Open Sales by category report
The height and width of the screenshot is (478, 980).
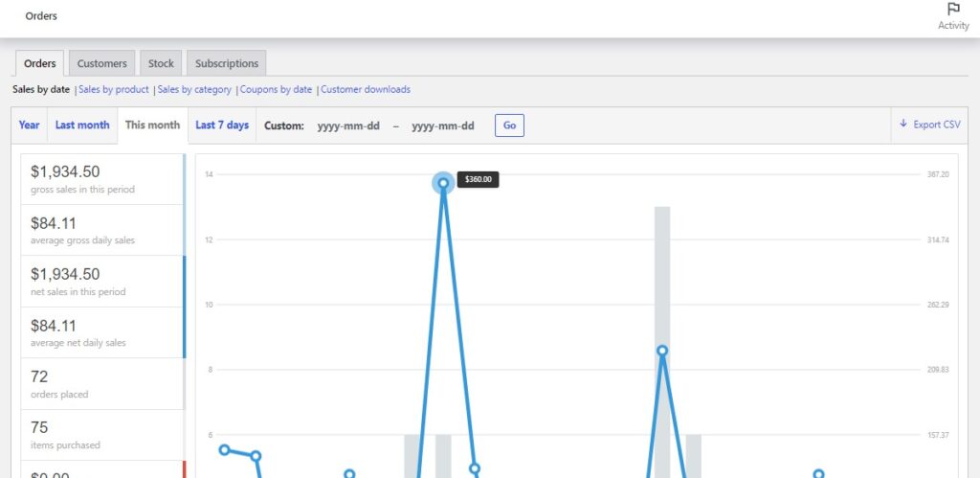click(194, 89)
